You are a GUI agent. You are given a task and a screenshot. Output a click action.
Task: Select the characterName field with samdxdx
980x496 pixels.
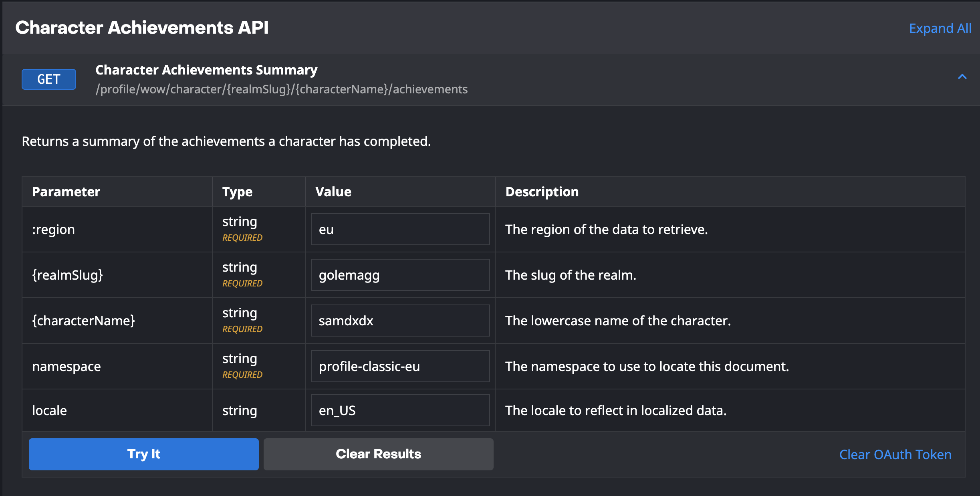click(400, 321)
